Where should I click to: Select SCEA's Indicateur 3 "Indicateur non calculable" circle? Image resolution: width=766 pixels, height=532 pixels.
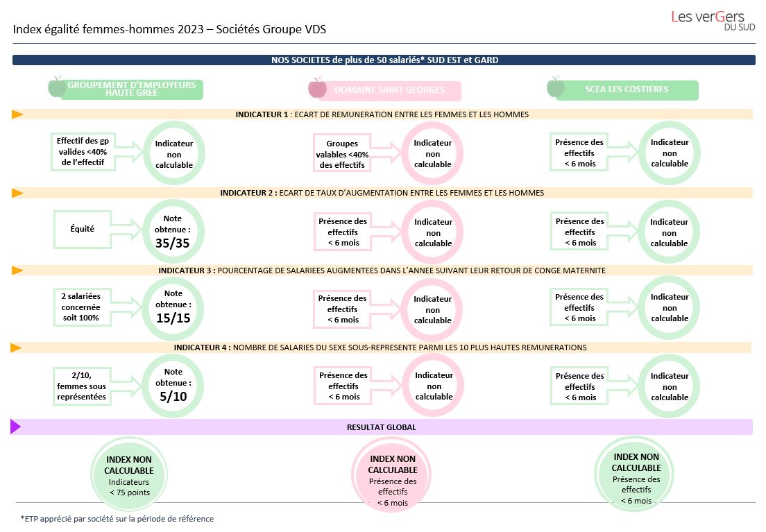670,307
